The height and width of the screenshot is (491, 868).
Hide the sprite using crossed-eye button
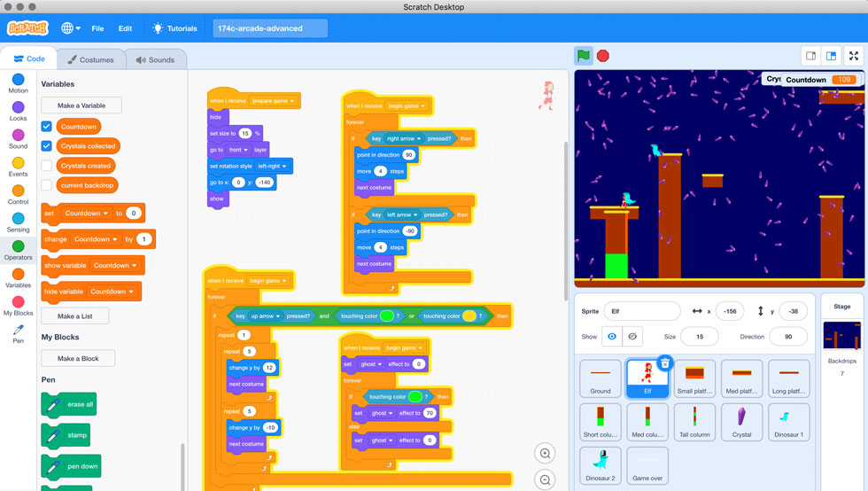(632, 337)
